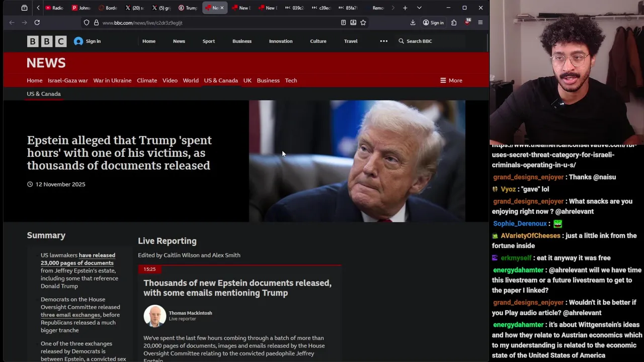This screenshot has height=362, width=644.
Task: Click the US & Canada sub-navigation label
Action: (x=44, y=94)
